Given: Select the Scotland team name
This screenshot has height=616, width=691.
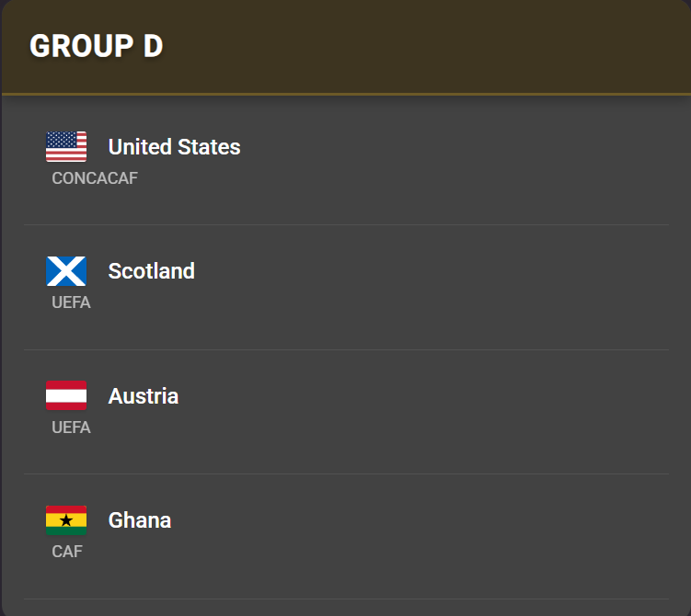Looking at the screenshot, I should [151, 271].
